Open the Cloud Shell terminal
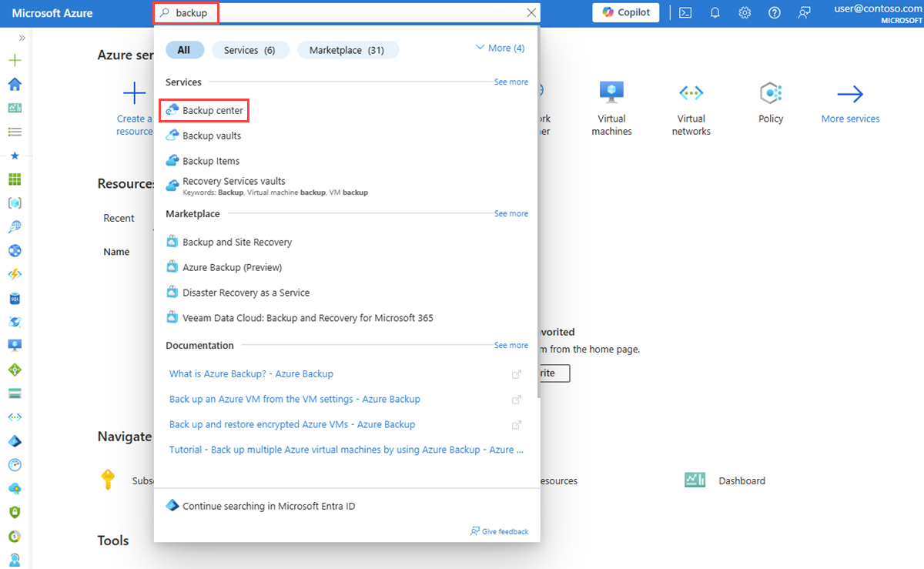The height and width of the screenshot is (569, 924). tap(685, 12)
